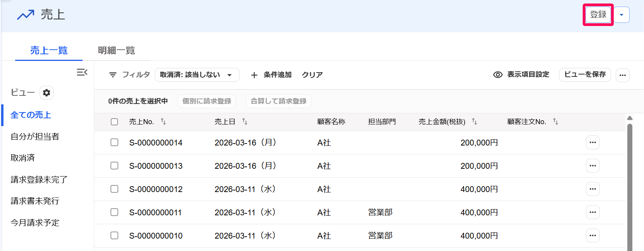
Task: Select 自分が担当者 view
Action: tap(35, 137)
